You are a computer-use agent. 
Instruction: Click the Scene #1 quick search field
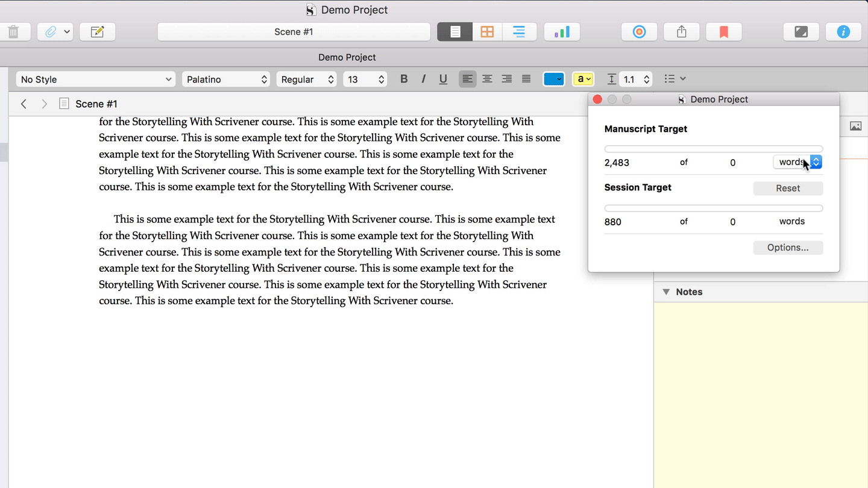[294, 32]
